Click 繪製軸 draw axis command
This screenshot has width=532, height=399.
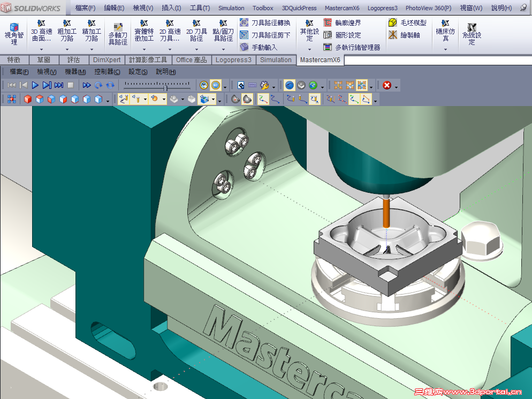[x=405, y=35]
